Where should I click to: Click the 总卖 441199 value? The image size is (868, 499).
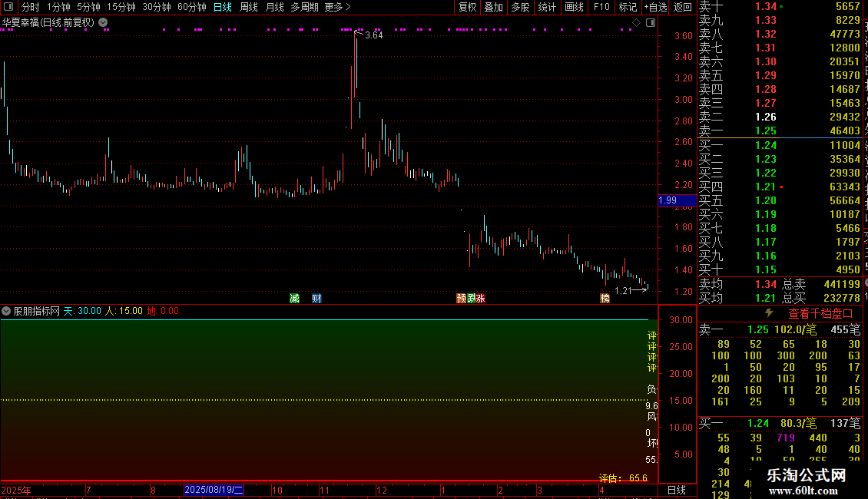pyautogui.click(x=841, y=284)
